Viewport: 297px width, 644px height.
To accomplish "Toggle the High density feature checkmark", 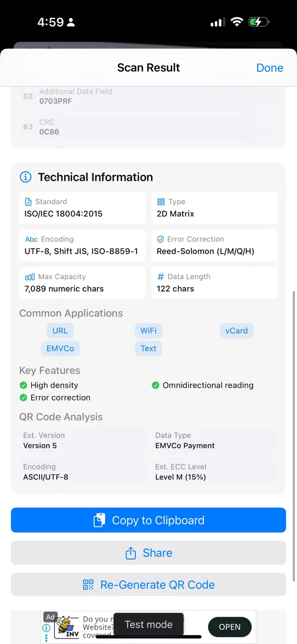I will [x=23, y=385].
